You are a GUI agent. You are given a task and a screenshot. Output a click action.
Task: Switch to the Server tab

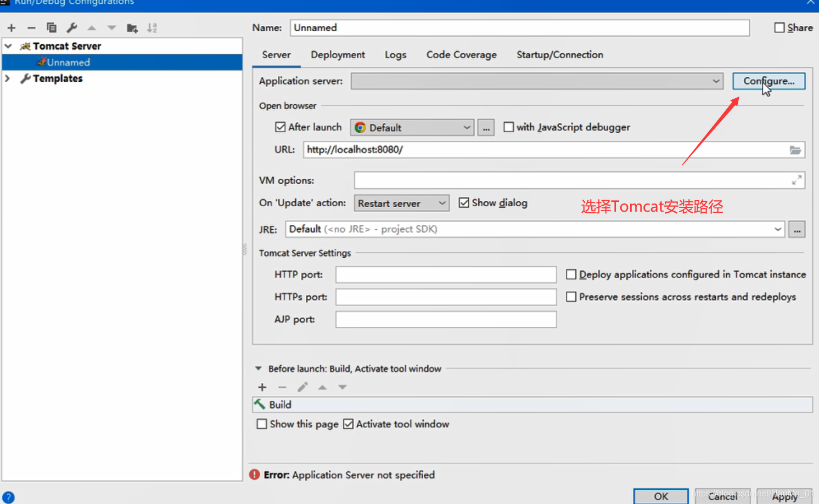276,55
